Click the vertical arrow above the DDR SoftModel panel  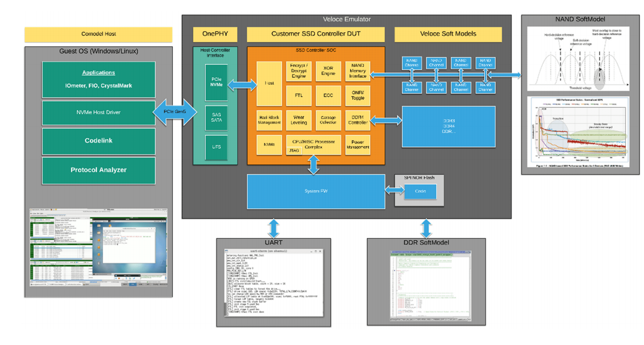[426, 229]
